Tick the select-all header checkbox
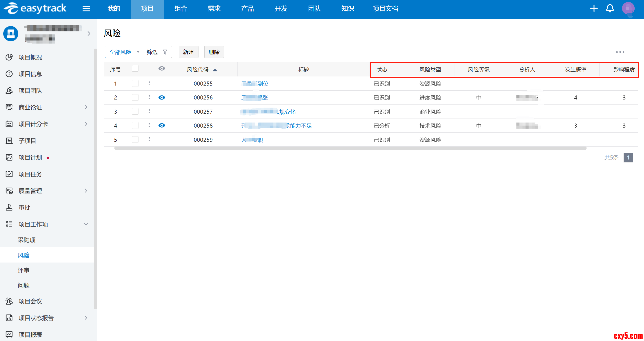Image resolution: width=644 pixels, height=341 pixels. (x=135, y=69)
